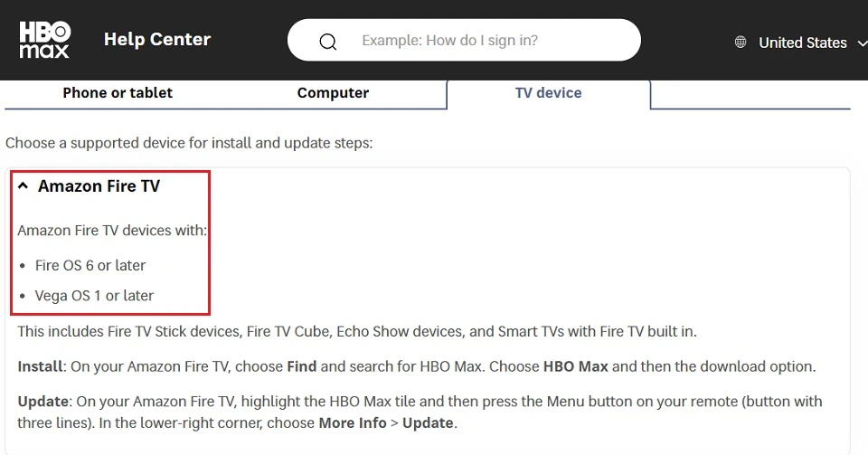Click the HBO Max logo

(x=44, y=40)
